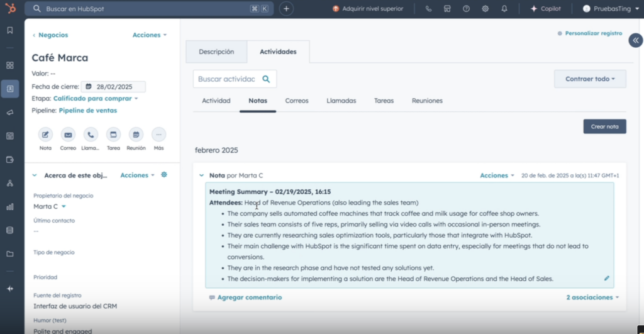Image resolution: width=644 pixels, height=334 pixels.
Task: Edit the note with the pencil icon
Action: (607, 278)
